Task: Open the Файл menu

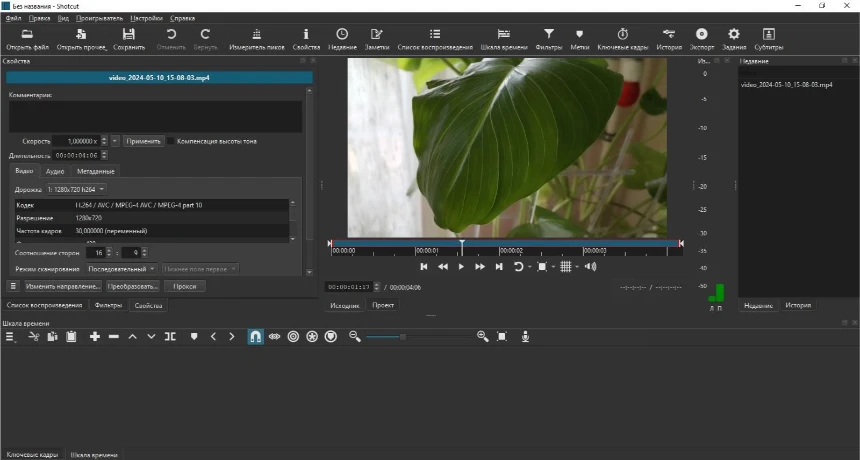Action: click(13, 18)
